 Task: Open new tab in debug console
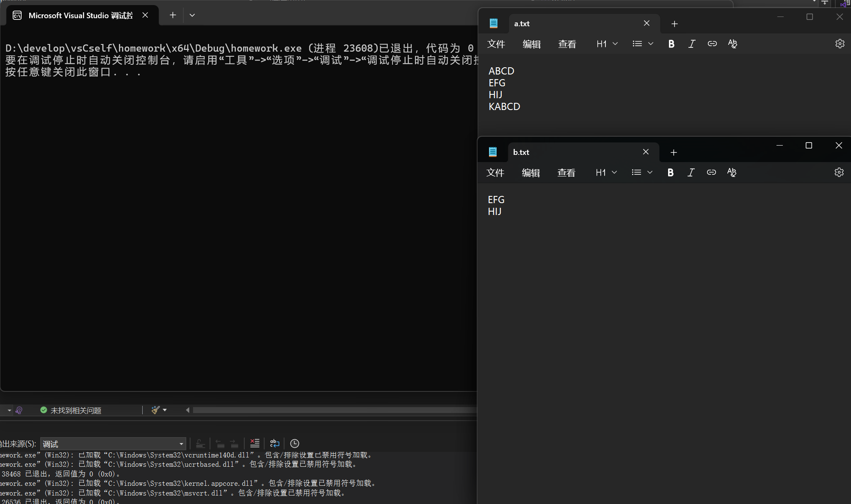pyautogui.click(x=173, y=15)
